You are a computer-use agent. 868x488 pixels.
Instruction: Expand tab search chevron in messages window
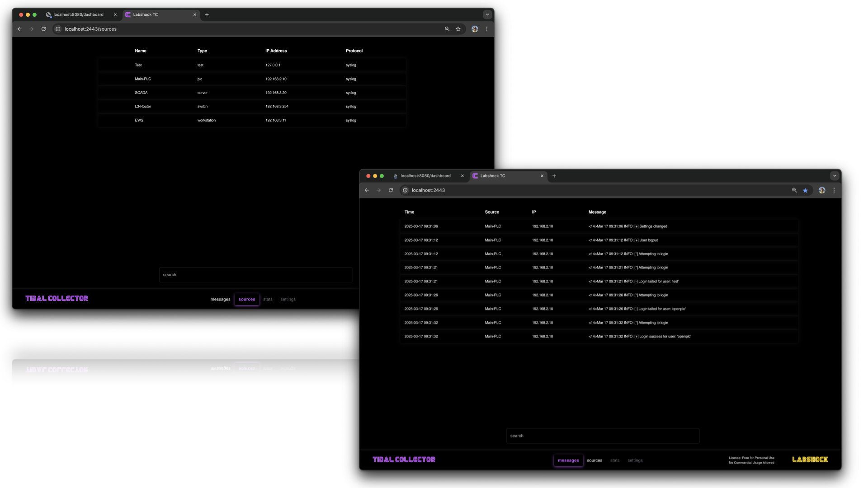click(835, 176)
